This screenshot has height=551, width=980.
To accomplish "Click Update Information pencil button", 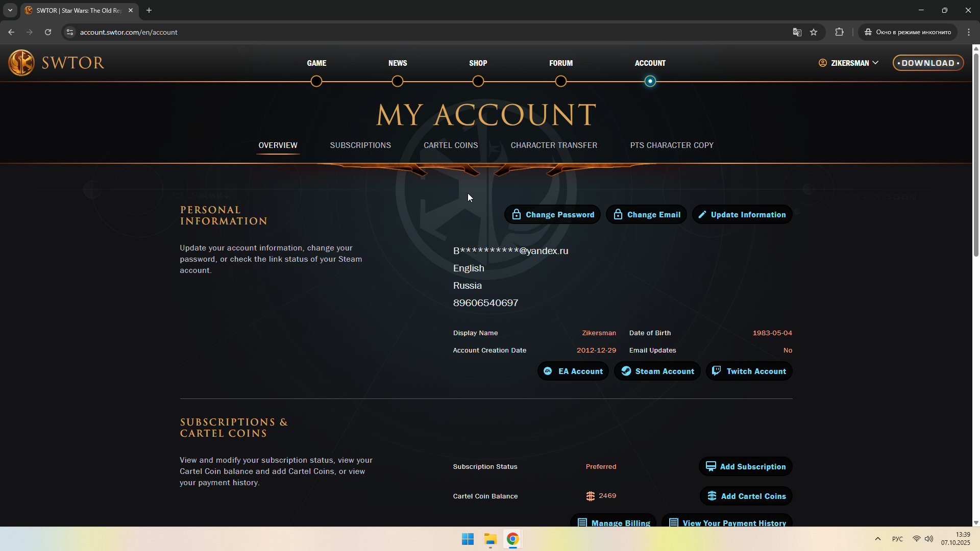I will click(742, 215).
